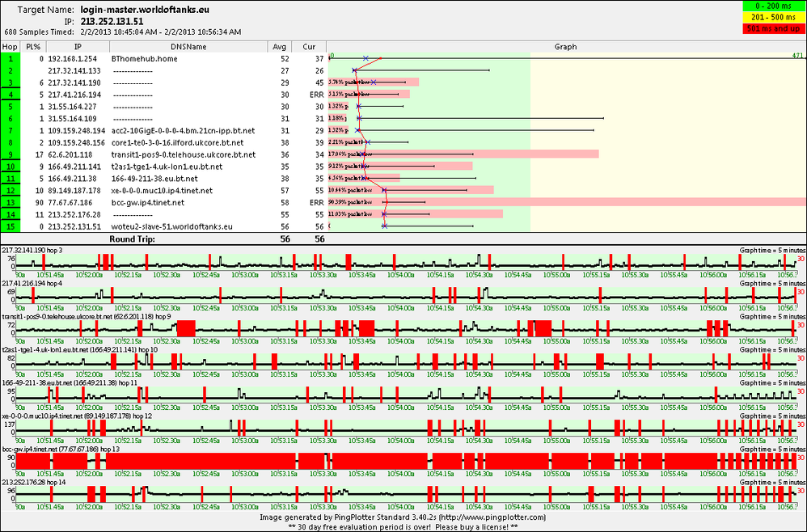Click Graph time = 5 minutes on hop 3 timeline

click(x=772, y=250)
